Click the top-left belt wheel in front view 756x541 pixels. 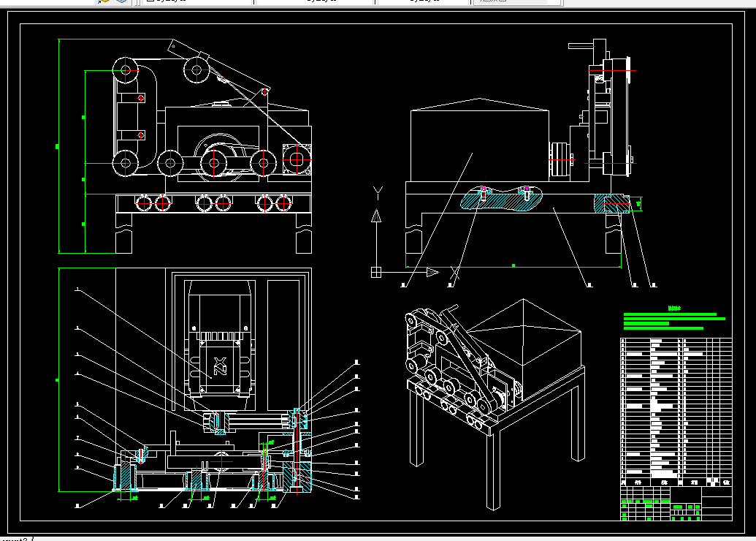tap(126, 70)
